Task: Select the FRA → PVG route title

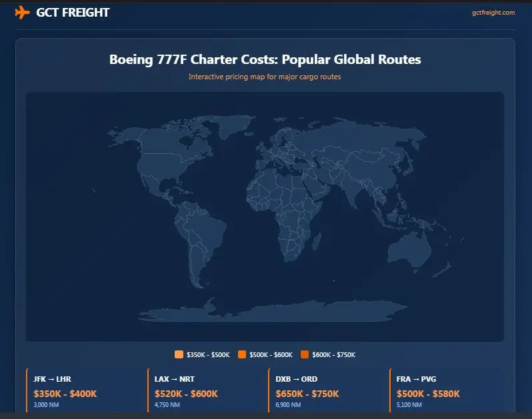Action: [416, 379]
